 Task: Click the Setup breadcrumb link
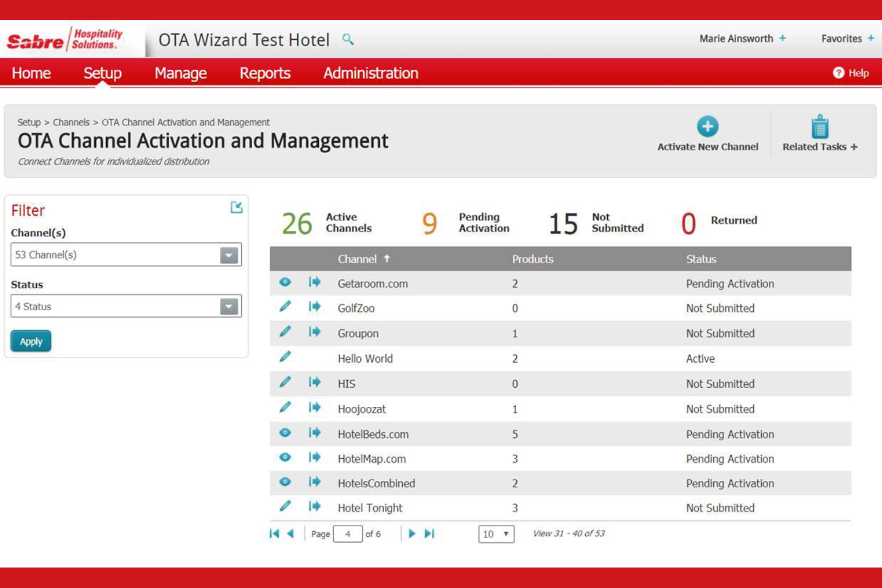point(29,122)
